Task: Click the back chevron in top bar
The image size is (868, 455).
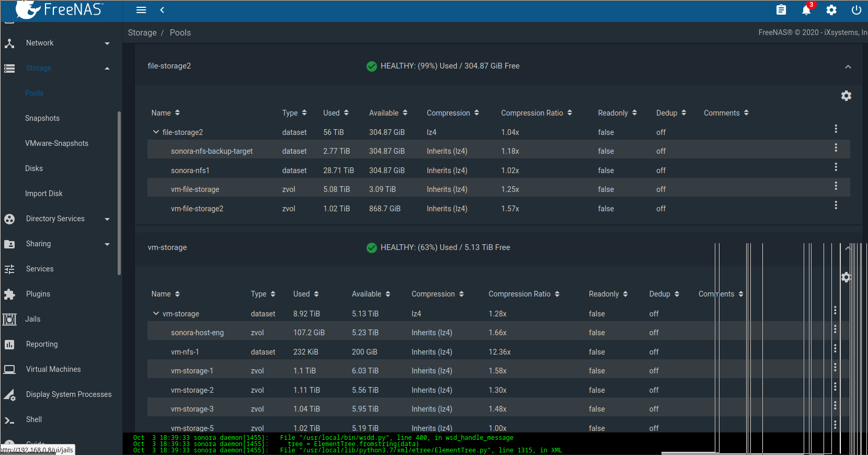Action: (162, 10)
